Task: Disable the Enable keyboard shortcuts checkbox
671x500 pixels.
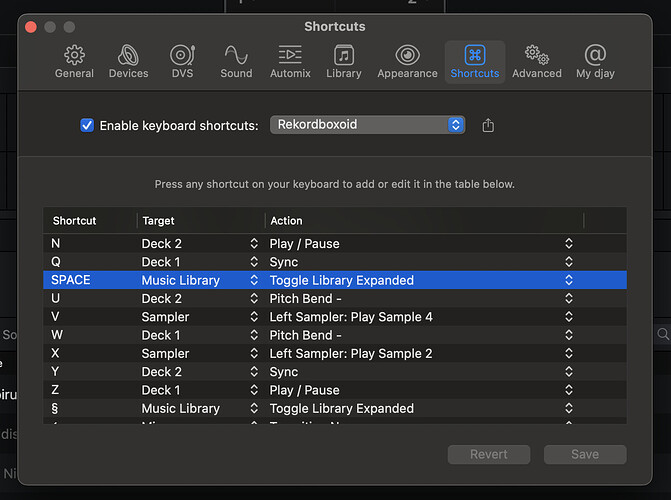Action: coord(87,125)
